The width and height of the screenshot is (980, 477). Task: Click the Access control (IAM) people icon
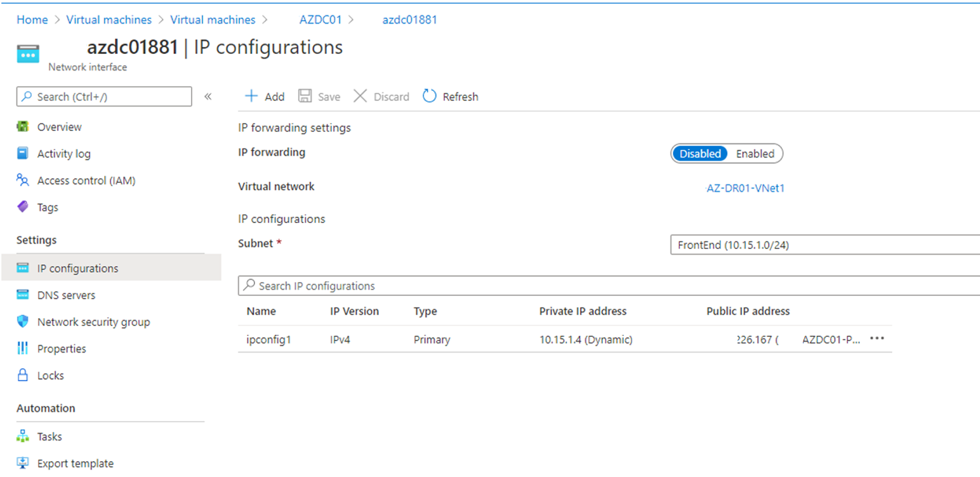[x=23, y=180]
